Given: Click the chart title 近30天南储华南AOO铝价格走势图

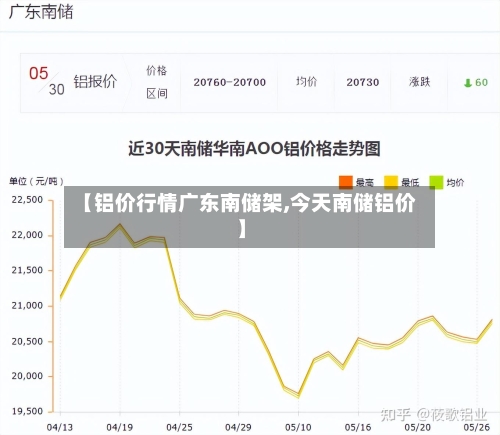Looking at the screenshot, I should 254,149.
